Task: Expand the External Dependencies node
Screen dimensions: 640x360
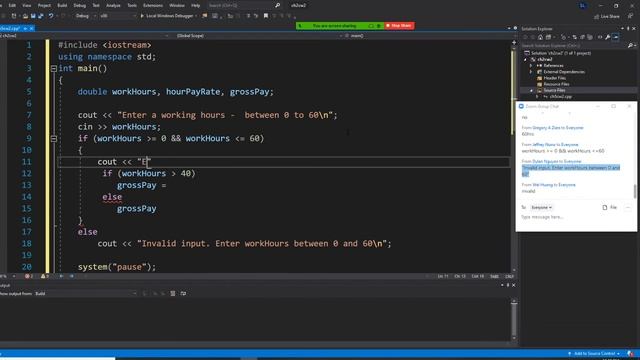Action: (x=531, y=72)
